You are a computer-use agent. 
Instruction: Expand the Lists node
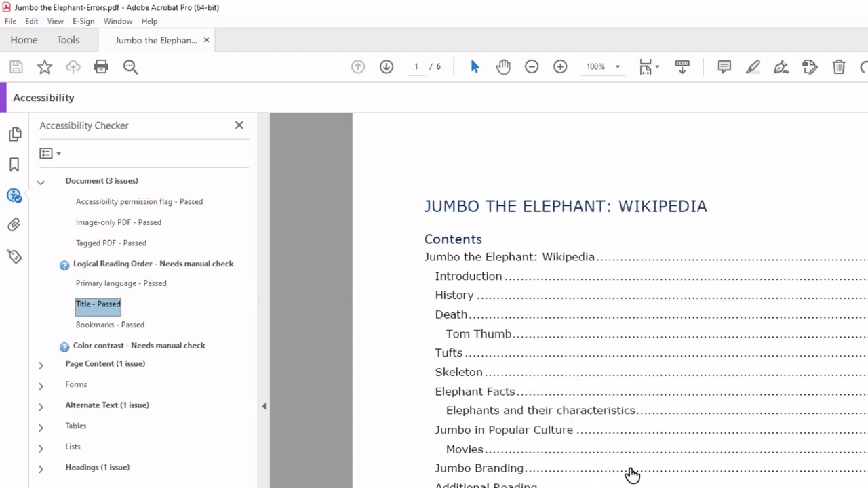[41, 449]
